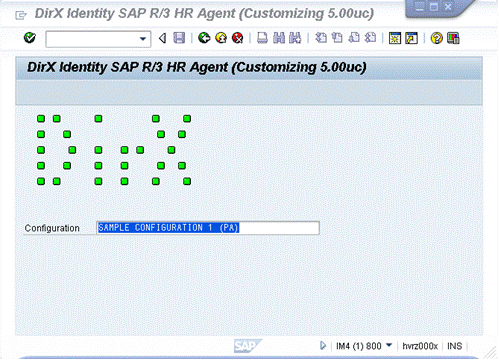Click the yellow Exit icon
This screenshot has width=499, height=360.
221,38
